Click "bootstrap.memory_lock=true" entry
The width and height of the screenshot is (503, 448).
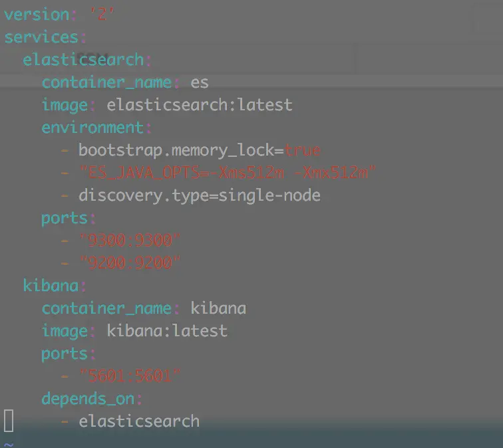[x=200, y=151]
